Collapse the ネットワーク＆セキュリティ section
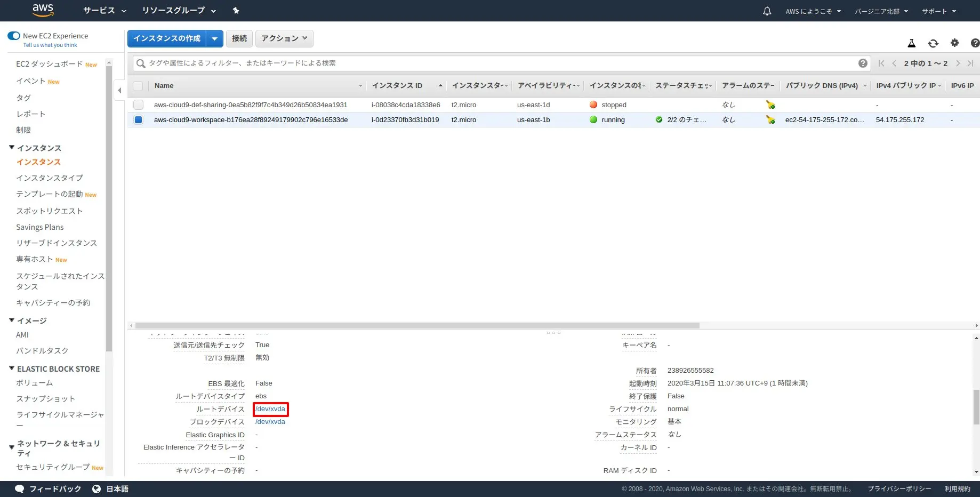Image resolution: width=980 pixels, height=497 pixels. tap(12, 448)
